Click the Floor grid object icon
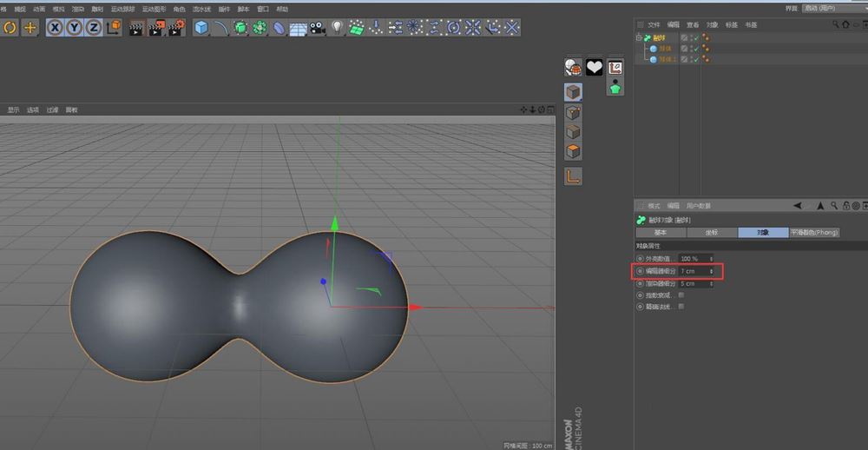Screen dimensions: 868x450 pos(298,28)
